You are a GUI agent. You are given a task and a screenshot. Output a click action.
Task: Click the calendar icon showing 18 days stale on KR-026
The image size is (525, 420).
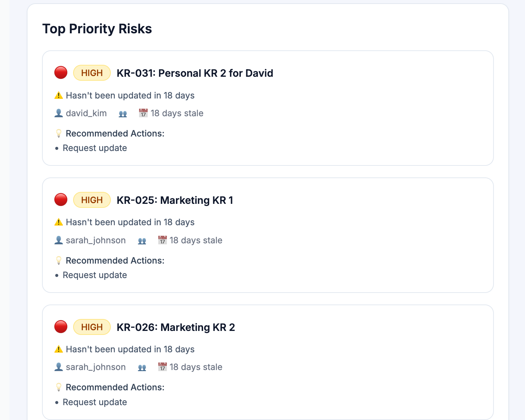[163, 367]
